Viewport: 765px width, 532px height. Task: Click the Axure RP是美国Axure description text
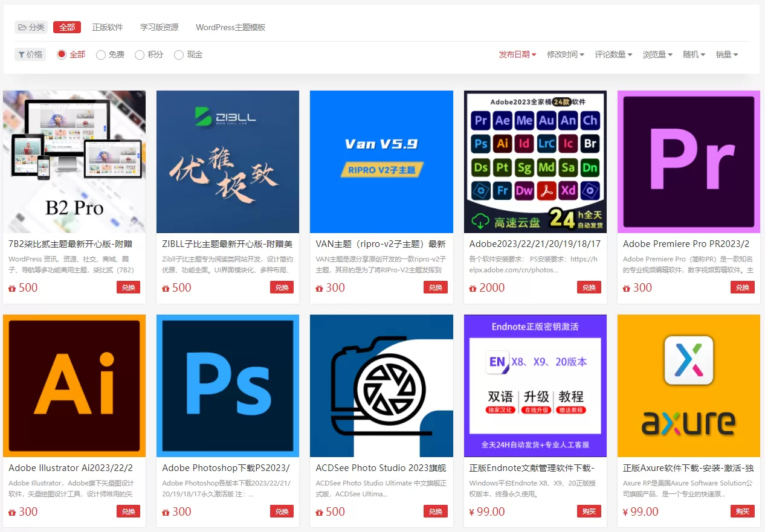(688, 489)
